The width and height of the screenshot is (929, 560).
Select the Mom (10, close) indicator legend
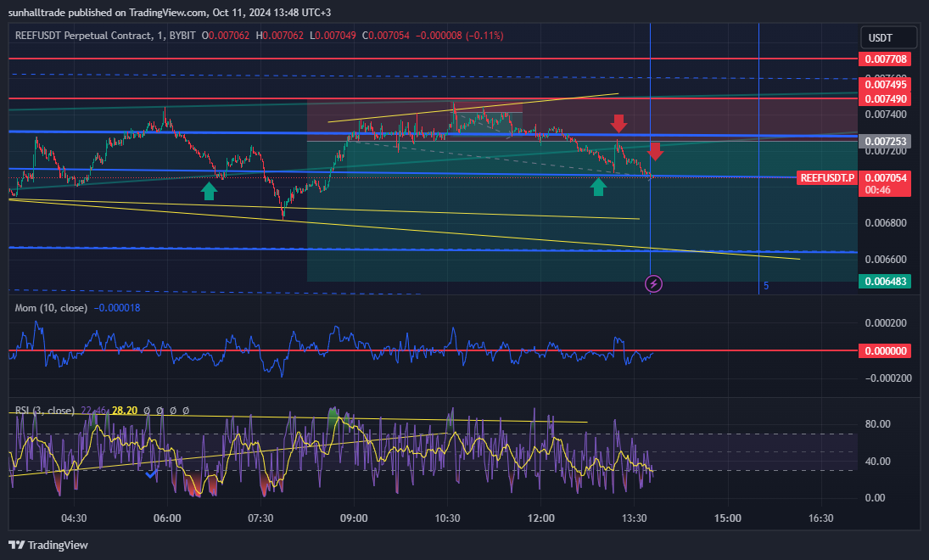click(x=51, y=308)
